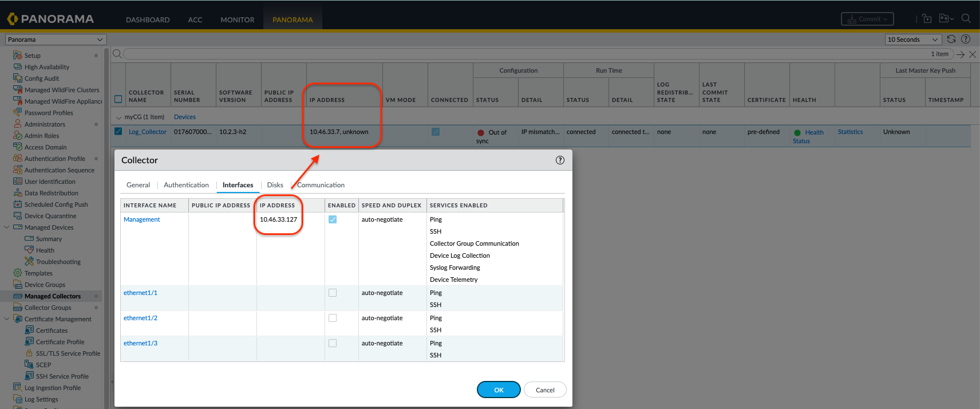Open the Management interface link

[142, 219]
